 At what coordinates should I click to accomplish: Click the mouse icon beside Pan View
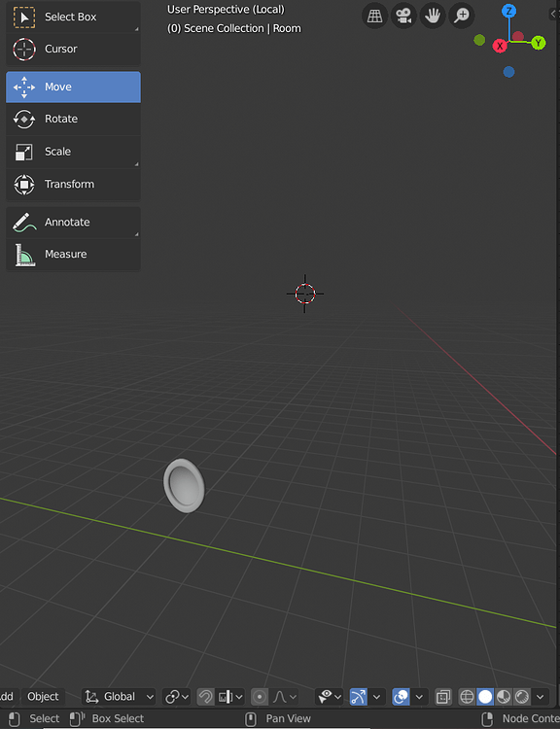tap(251, 718)
